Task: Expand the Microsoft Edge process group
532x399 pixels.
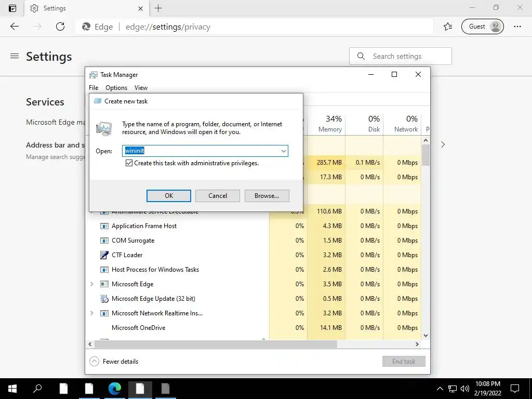Action: (91, 284)
